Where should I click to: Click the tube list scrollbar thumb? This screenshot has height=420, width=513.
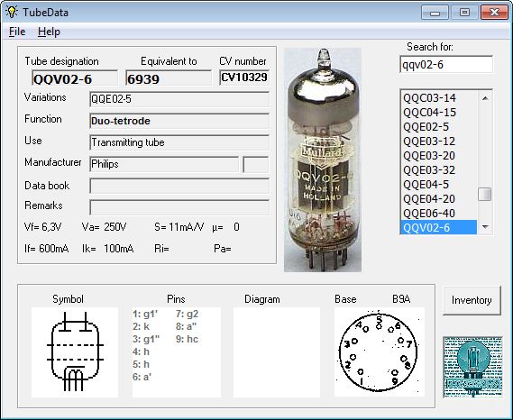[x=484, y=194]
